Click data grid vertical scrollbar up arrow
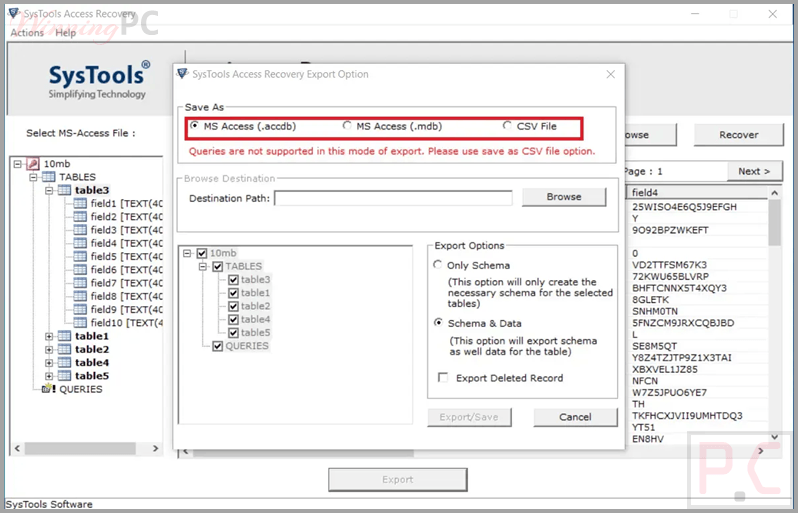798x513 pixels. pyautogui.click(x=774, y=192)
